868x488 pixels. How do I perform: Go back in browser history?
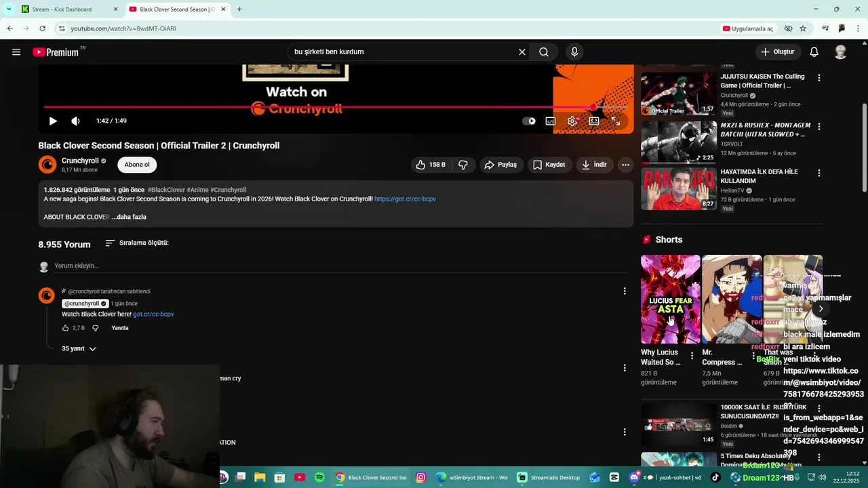[9, 28]
